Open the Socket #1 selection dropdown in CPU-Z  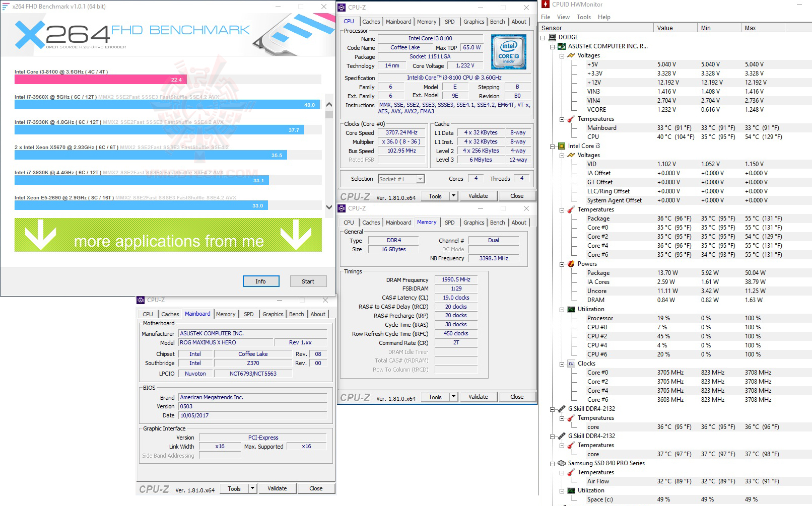pos(420,179)
